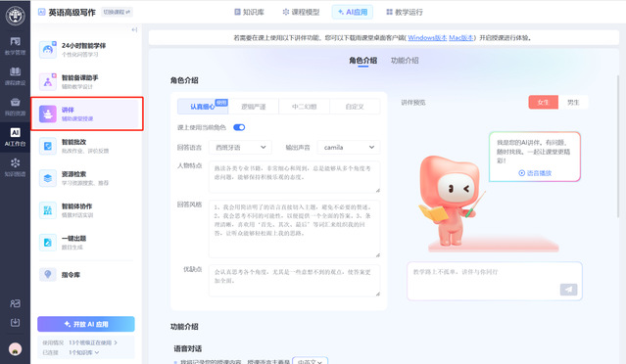Screen dimensions: 626x364
Task: Expand the 已连接 知识库 chevron
Action: click(x=97, y=352)
